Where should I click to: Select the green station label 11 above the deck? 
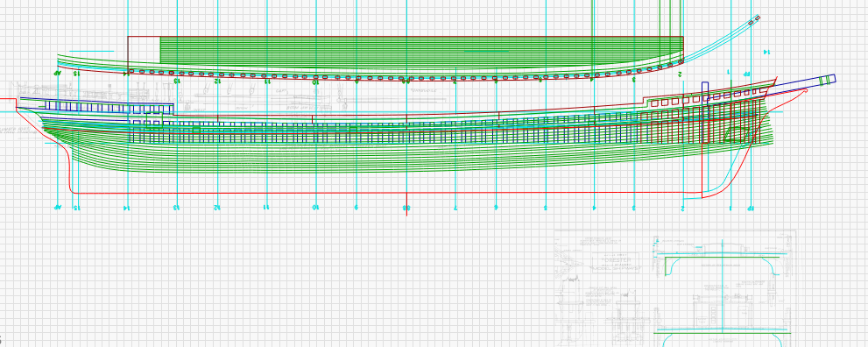pyautogui.click(x=267, y=81)
